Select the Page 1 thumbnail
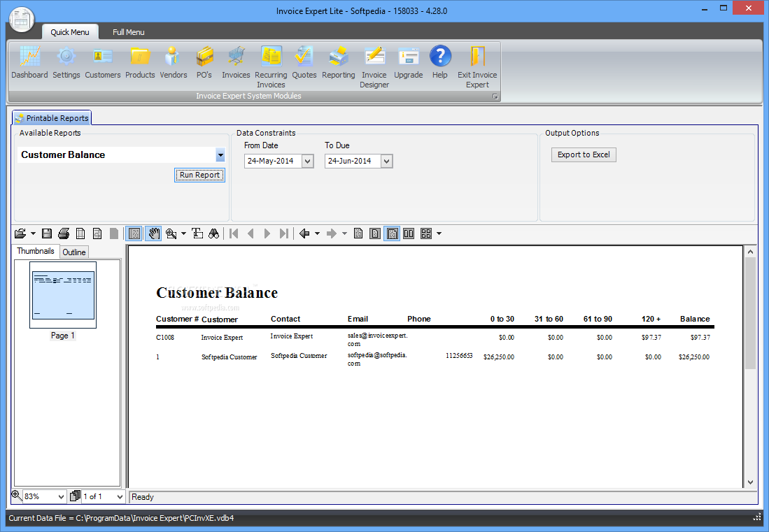The image size is (769, 532). point(63,295)
